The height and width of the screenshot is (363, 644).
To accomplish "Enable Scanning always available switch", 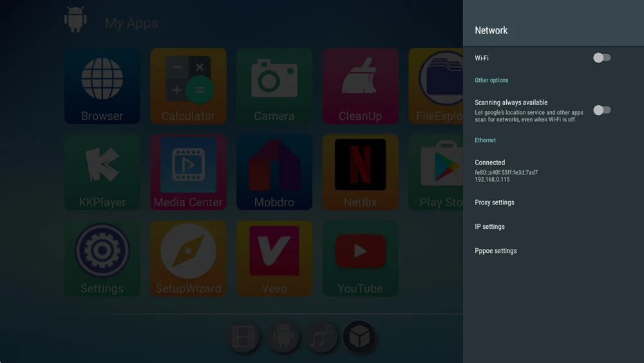I will point(601,110).
